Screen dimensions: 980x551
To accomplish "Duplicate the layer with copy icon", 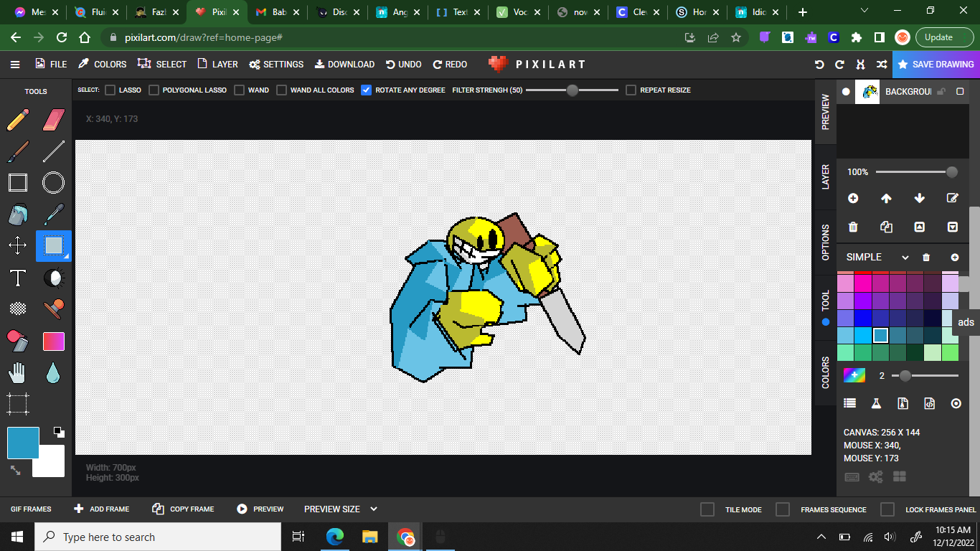I will coord(886,227).
